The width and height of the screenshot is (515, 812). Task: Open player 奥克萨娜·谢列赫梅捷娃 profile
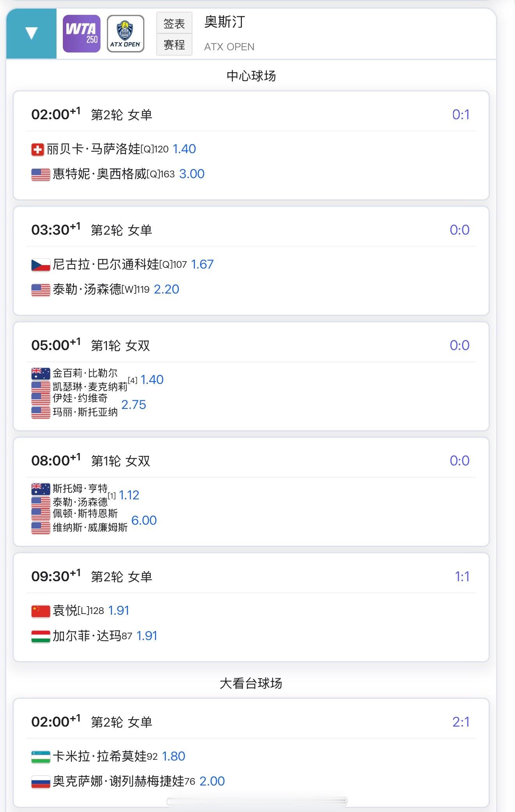point(119,781)
